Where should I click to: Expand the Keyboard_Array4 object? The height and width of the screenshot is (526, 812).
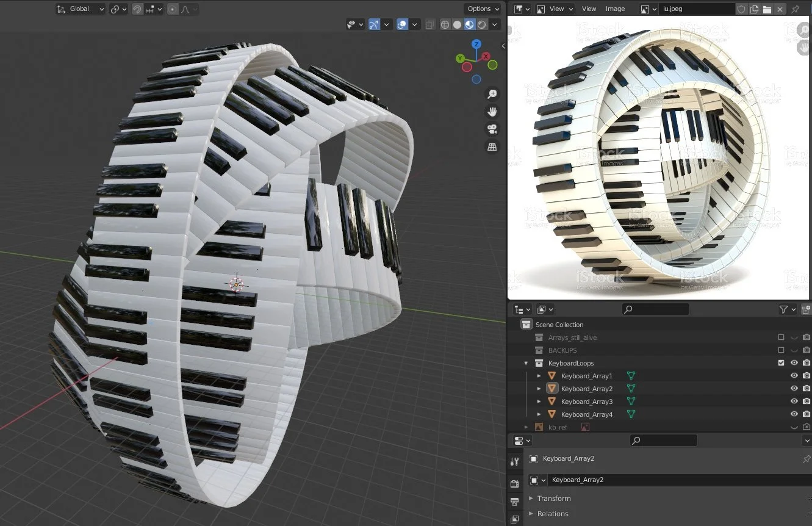coord(539,414)
